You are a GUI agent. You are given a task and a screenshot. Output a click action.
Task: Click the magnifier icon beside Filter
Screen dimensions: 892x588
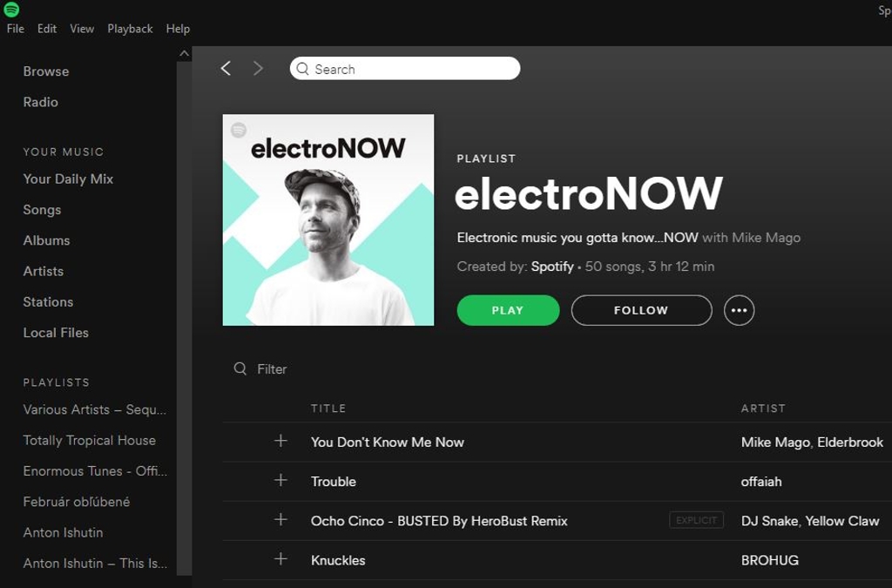click(240, 368)
